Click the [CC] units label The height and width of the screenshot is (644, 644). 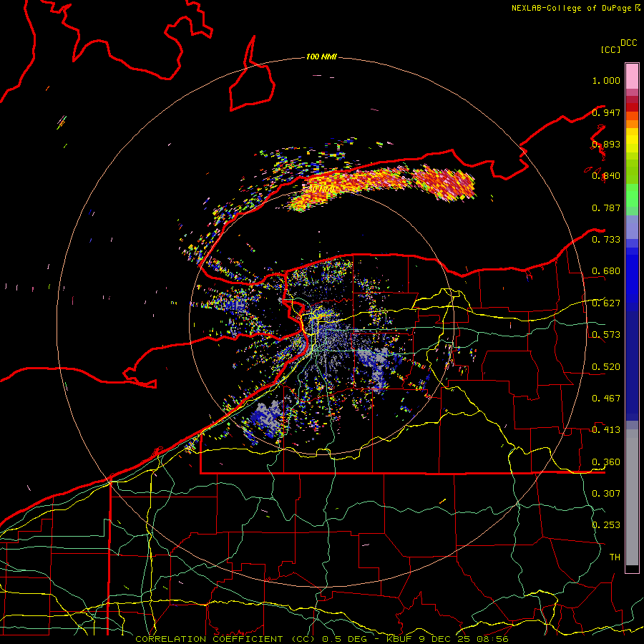pyautogui.click(x=610, y=49)
